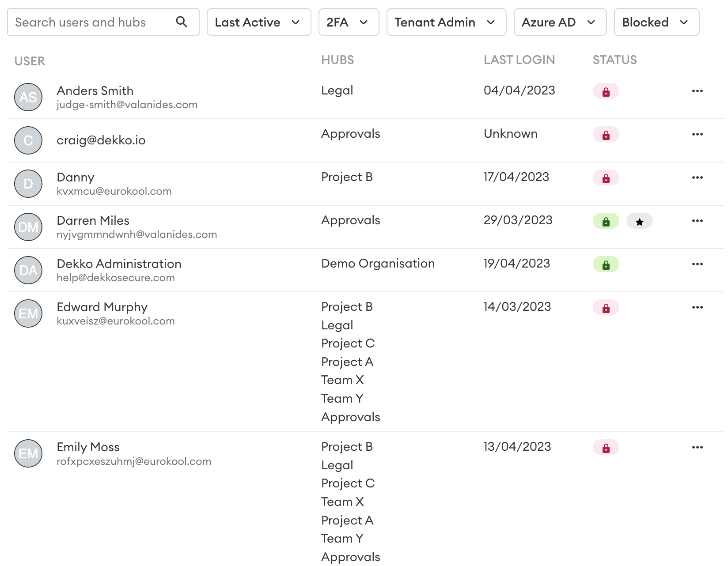The height and width of the screenshot is (566, 728).
Task: Expand the Last Active filter dropdown
Action: [259, 22]
